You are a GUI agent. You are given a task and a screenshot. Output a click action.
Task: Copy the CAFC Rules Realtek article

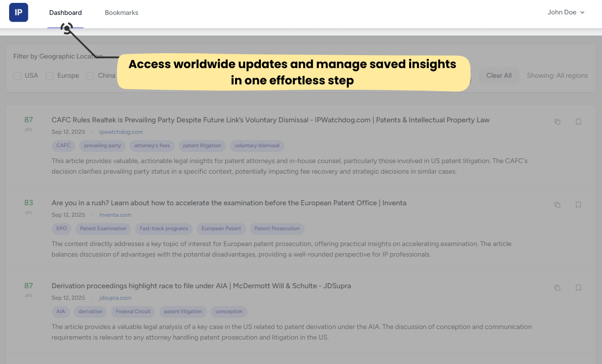pyautogui.click(x=557, y=122)
